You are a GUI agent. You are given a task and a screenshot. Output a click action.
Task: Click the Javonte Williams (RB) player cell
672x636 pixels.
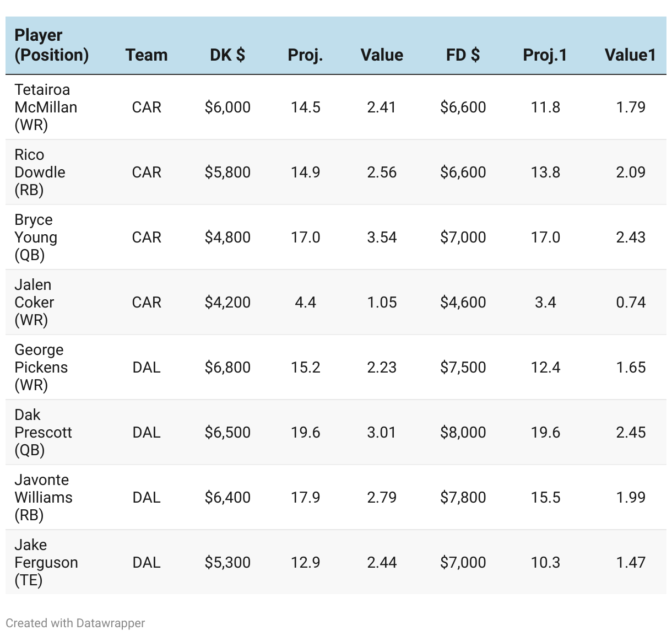click(x=43, y=497)
